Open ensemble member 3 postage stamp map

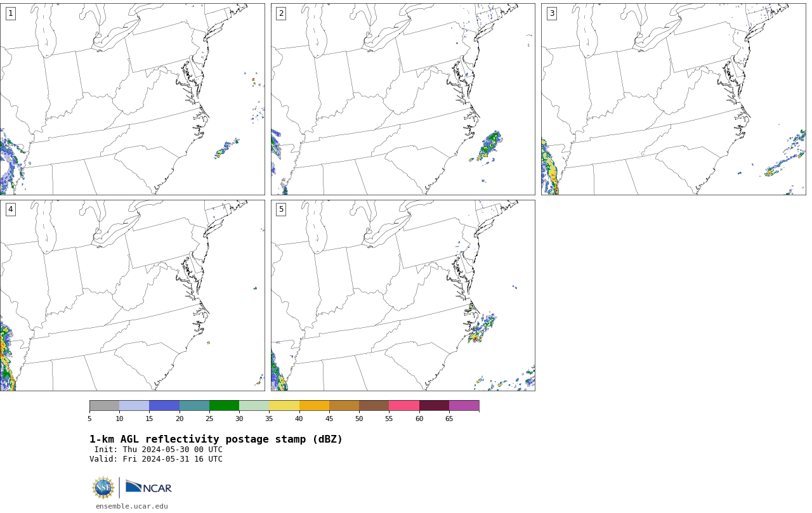point(673,99)
